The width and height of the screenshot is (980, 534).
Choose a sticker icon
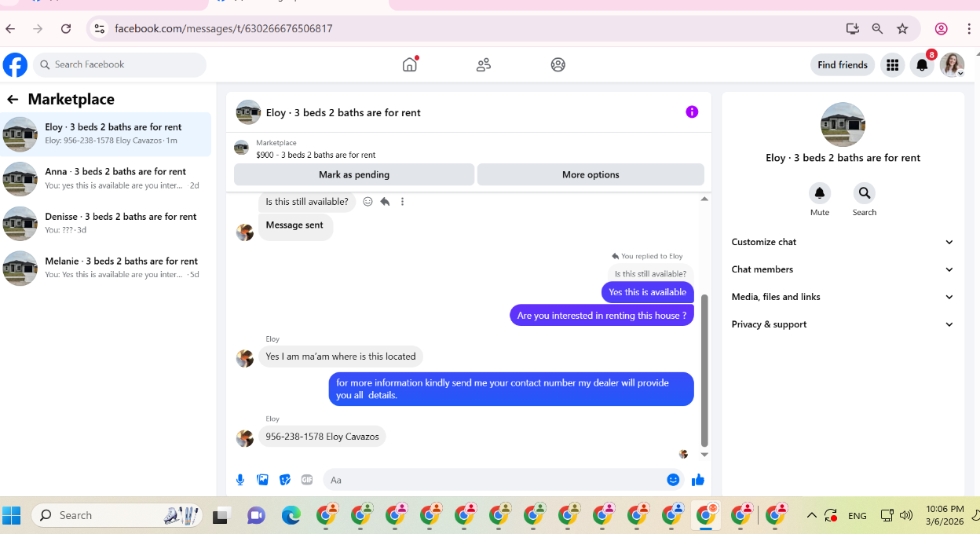point(285,480)
